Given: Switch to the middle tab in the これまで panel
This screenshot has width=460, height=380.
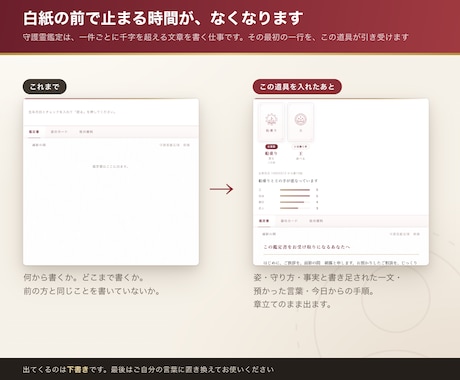Looking at the screenshot, I should (59, 132).
